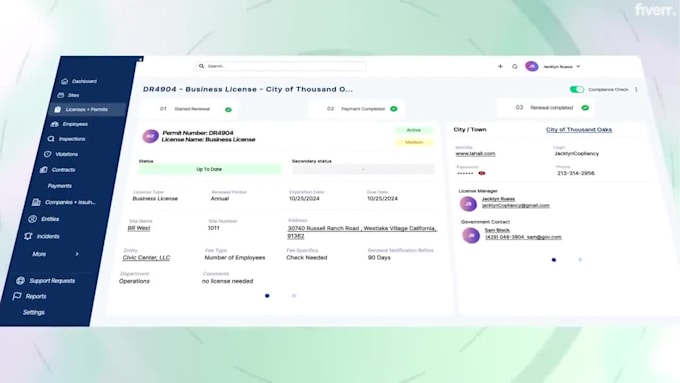
Task: Open three-dot menu beside Compliance Check
Action: (x=636, y=89)
